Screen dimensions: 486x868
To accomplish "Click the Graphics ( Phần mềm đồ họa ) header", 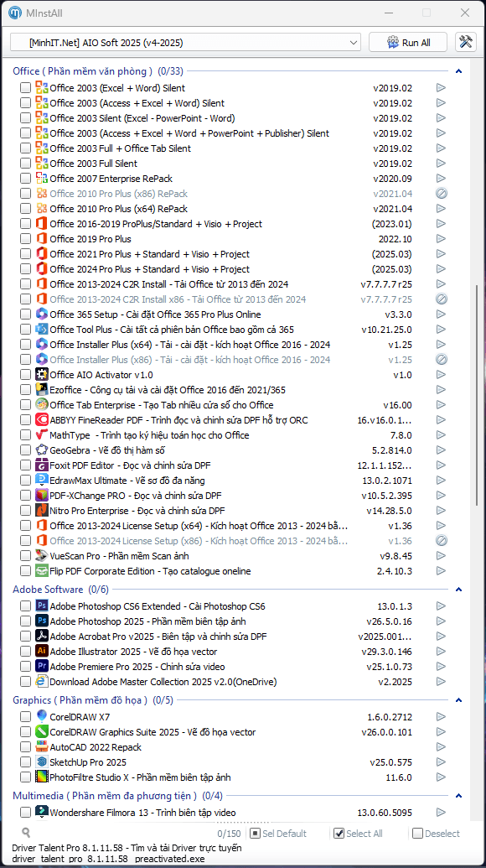I will coord(93,700).
